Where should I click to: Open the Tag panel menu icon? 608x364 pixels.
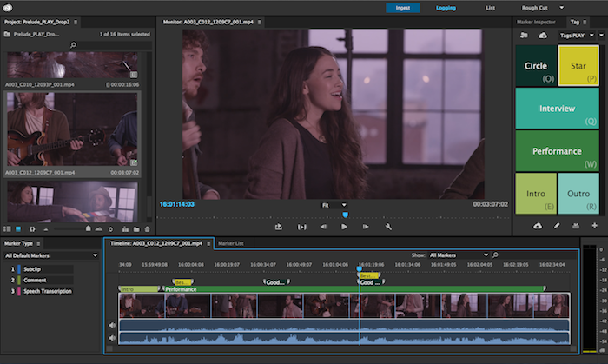click(x=585, y=22)
